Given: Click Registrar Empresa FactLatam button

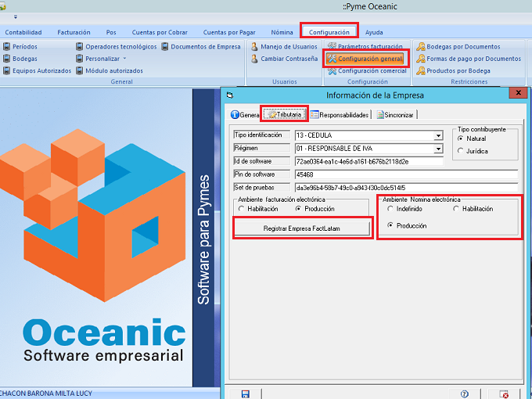Looking at the screenshot, I should (x=302, y=228).
